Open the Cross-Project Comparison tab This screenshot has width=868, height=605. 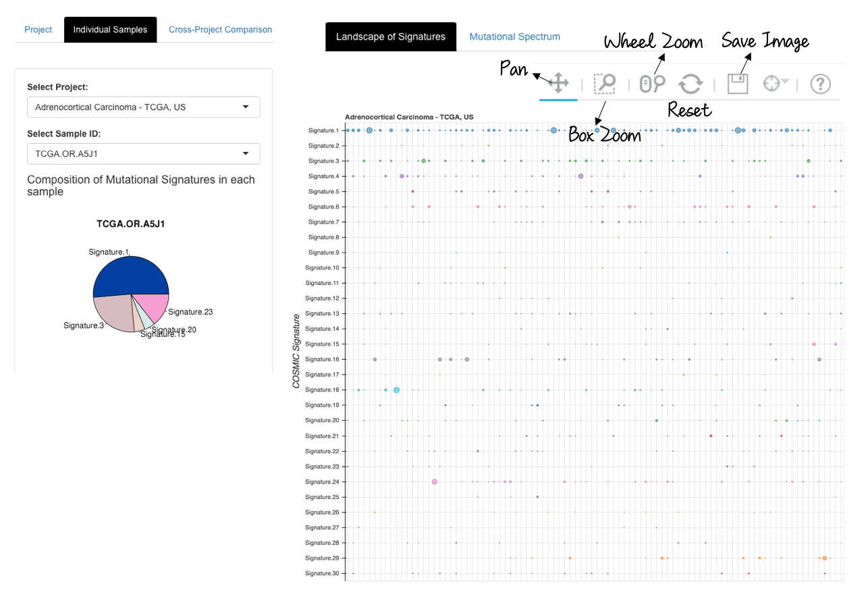click(x=220, y=30)
